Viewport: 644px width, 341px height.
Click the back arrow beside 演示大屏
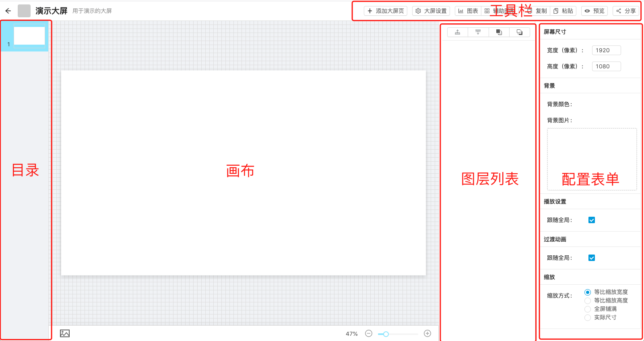pyautogui.click(x=8, y=11)
